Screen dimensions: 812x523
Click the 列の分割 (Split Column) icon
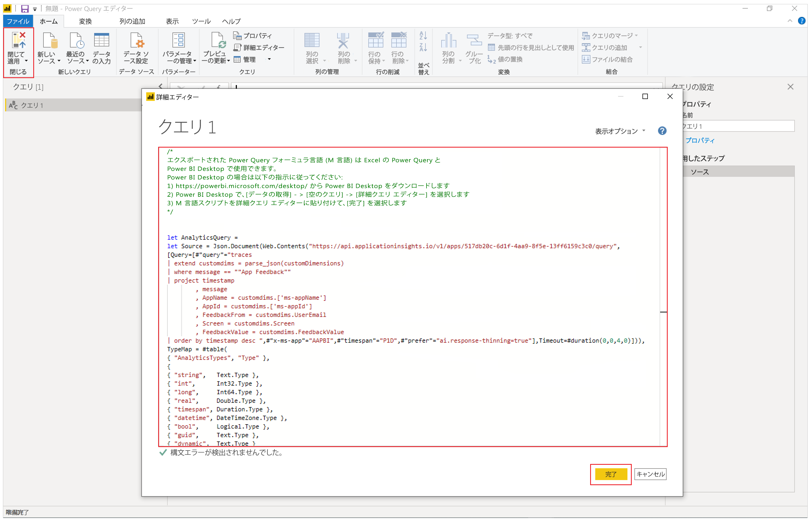tap(449, 40)
